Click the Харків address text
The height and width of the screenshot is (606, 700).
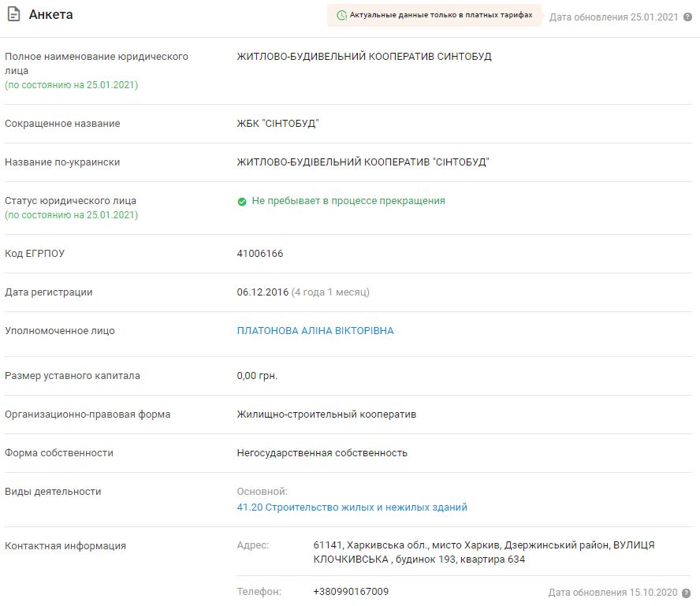click(483, 552)
